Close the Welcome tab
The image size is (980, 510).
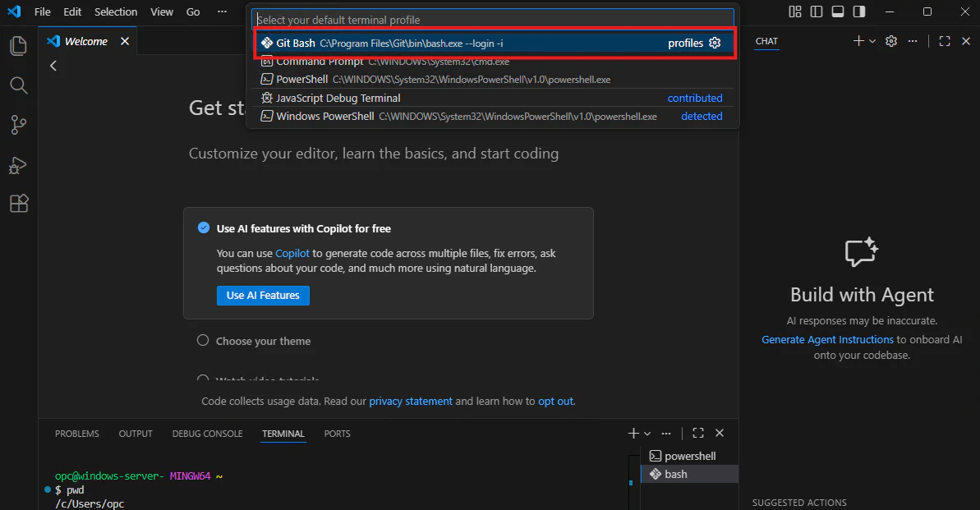125,41
